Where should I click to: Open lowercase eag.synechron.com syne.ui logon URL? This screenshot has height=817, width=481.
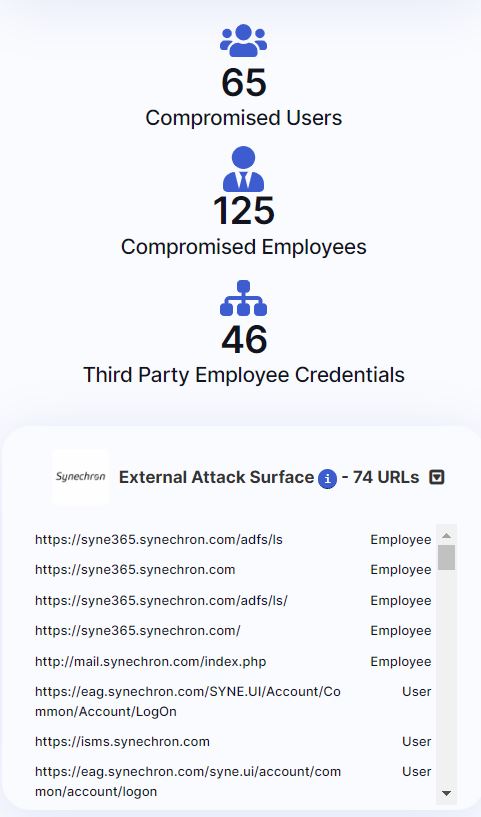click(188, 781)
